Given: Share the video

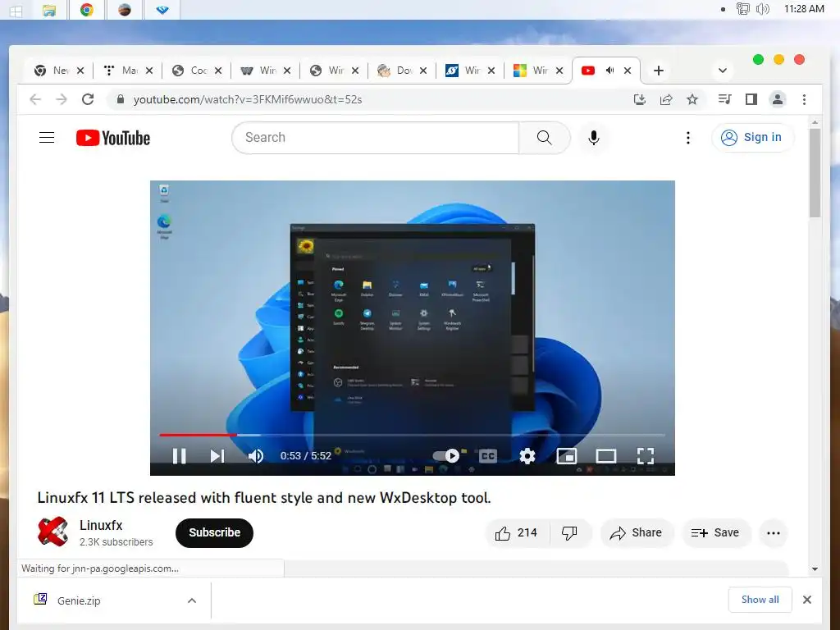Looking at the screenshot, I should point(636,532).
